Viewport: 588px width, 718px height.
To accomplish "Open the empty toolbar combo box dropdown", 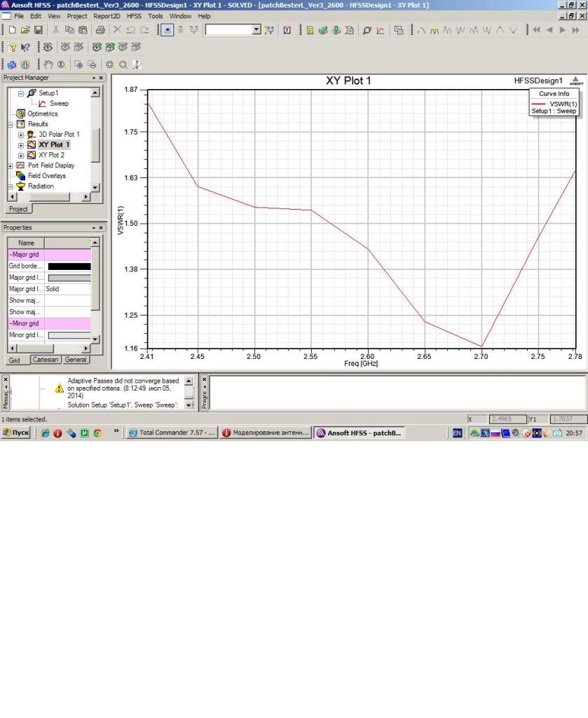I will (x=256, y=30).
